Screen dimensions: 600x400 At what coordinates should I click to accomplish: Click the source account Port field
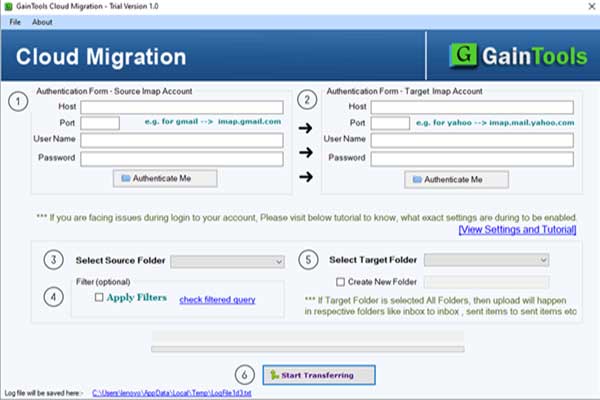click(x=100, y=123)
